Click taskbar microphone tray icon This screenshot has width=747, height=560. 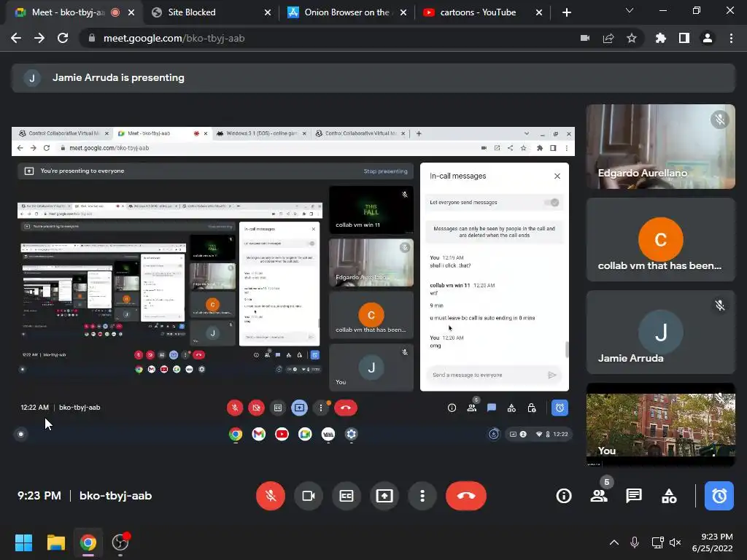635,542
